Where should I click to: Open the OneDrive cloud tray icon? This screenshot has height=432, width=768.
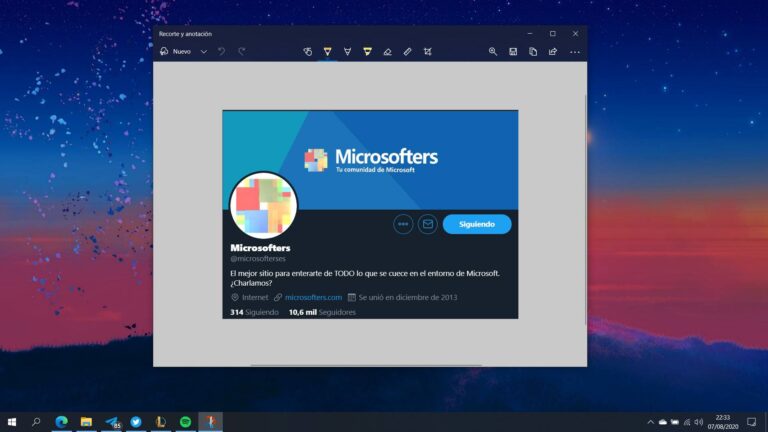[x=663, y=422]
